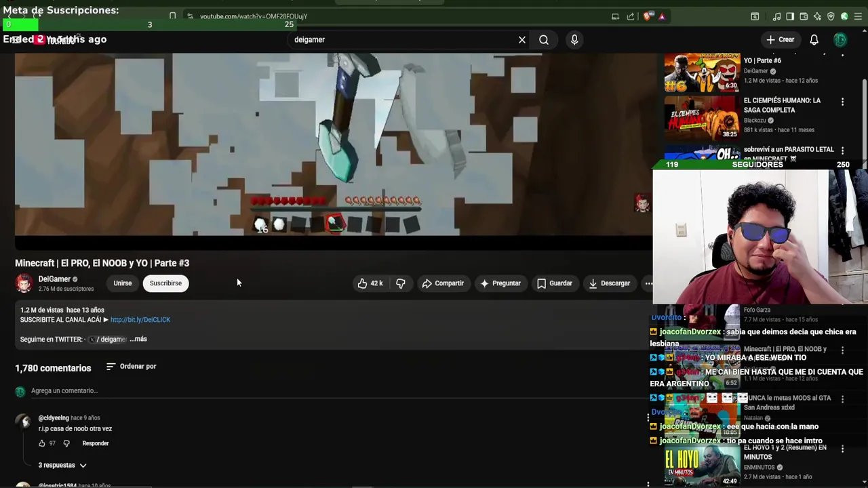Click '2.76 M de suscriptores' text
Image resolution: width=868 pixels, height=488 pixels.
[66, 289]
